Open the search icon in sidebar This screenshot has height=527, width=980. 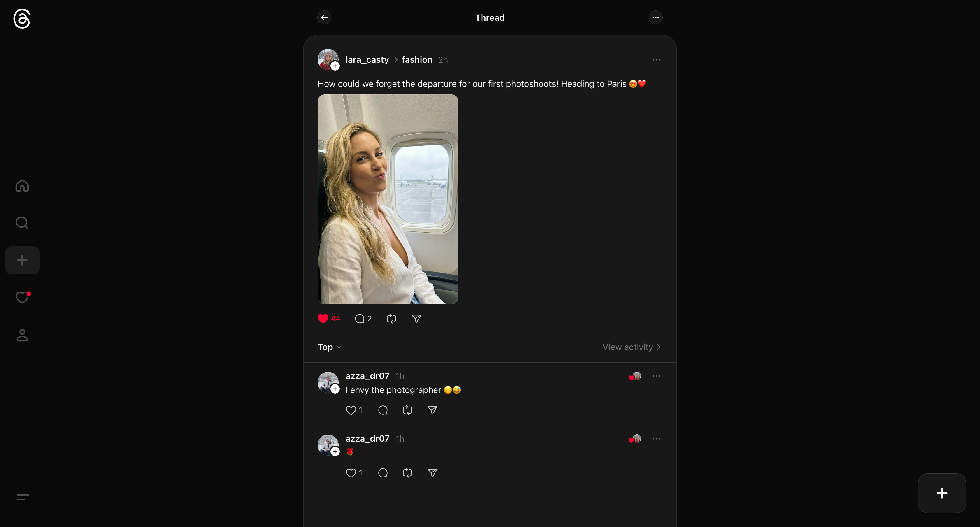tap(22, 223)
